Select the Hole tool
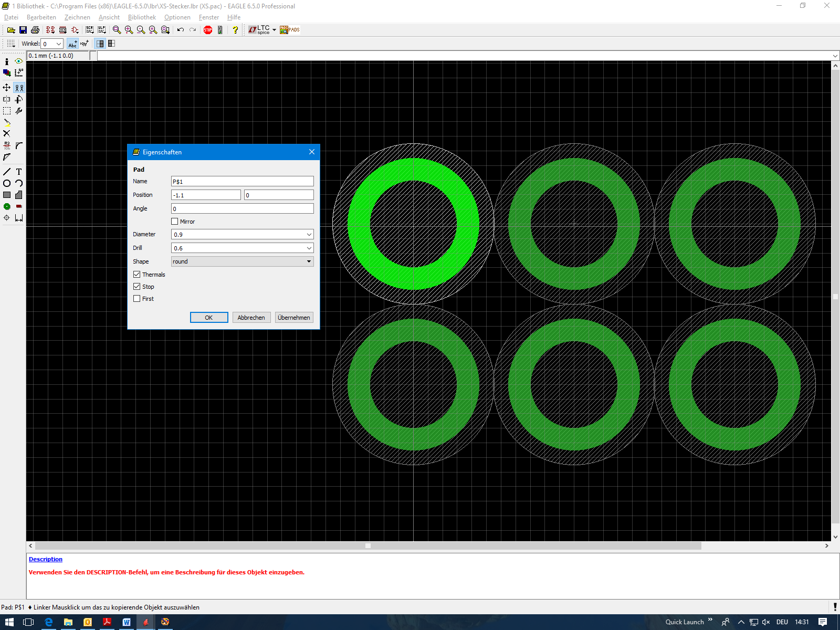Viewport: 840px width, 630px height. coord(7,218)
